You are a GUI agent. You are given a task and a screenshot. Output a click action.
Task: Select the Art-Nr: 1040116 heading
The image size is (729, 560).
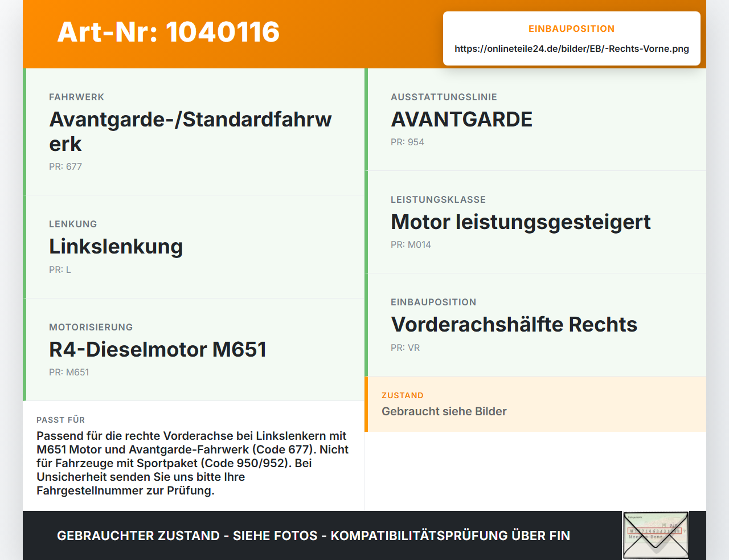(169, 32)
